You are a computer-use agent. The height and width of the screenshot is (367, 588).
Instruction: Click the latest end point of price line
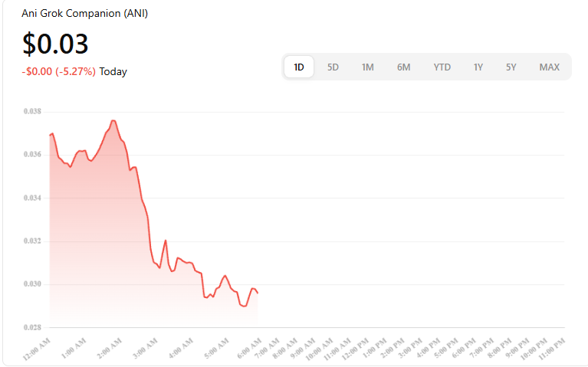pyautogui.click(x=258, y=293)
